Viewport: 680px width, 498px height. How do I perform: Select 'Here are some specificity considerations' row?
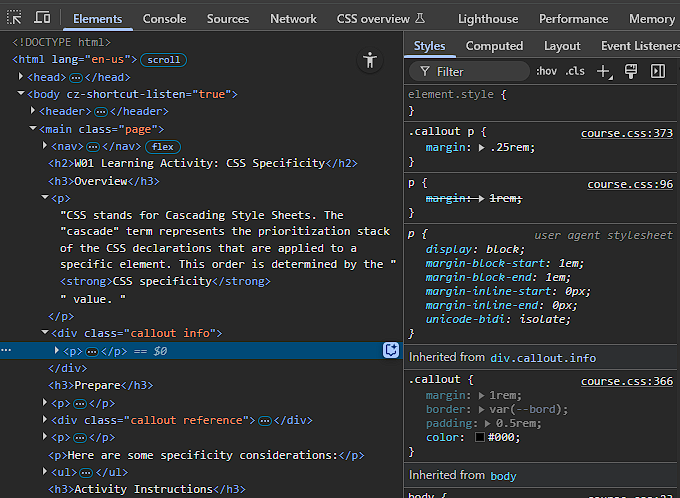pos(206,455)
